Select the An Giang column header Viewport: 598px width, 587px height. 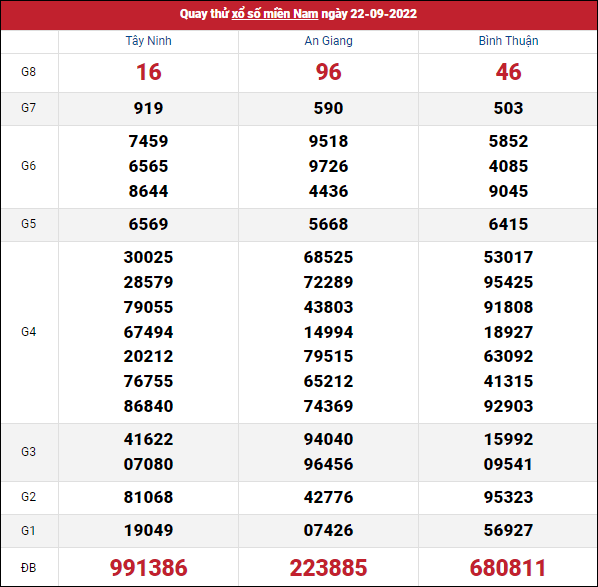tap(328, 41)
